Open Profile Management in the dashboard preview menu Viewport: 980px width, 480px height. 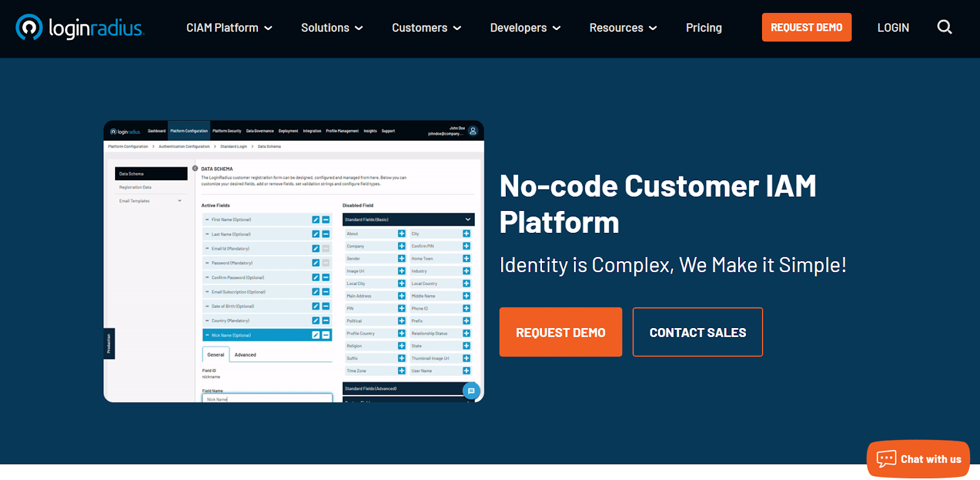[342, 131]
